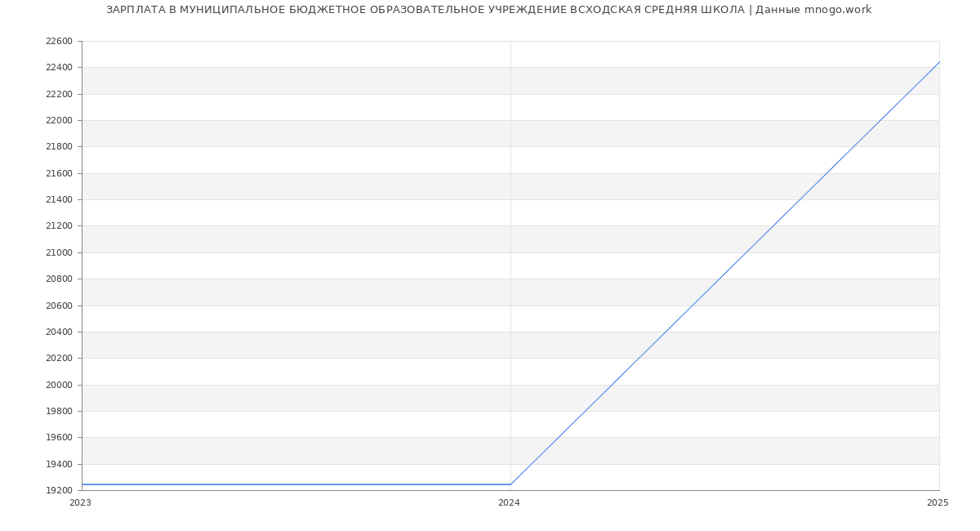Click the 22400 y-axis label
This screenshot has height=531, width=980.
tap(59, 68)
